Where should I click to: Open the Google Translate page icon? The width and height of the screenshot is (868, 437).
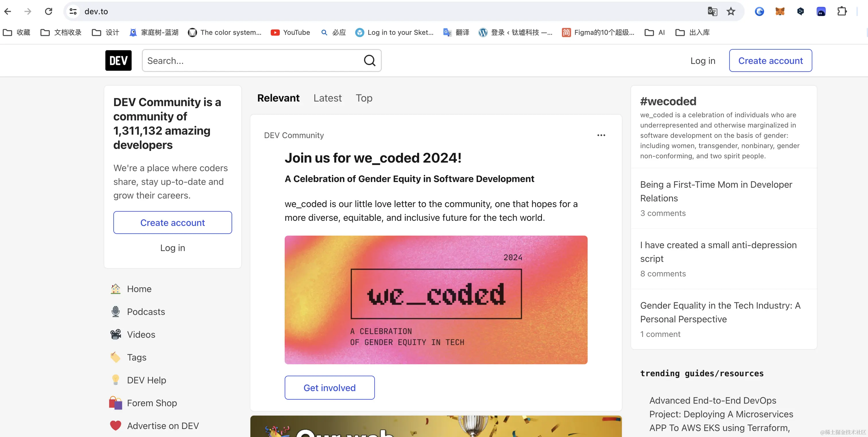[x=712, y=11]
